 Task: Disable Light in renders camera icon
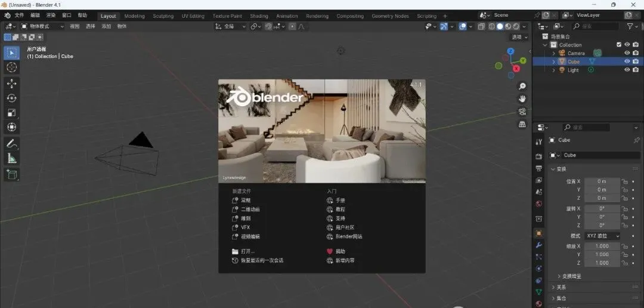pyautogui.click(x=636, y=70)
